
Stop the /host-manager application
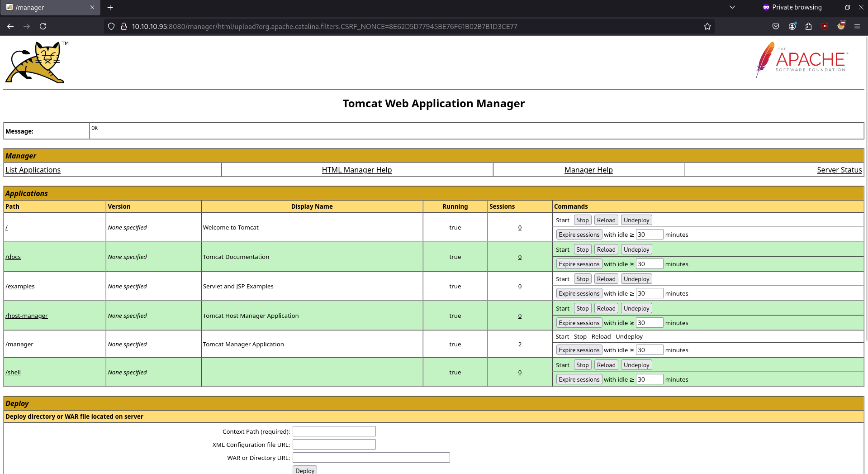583,308
